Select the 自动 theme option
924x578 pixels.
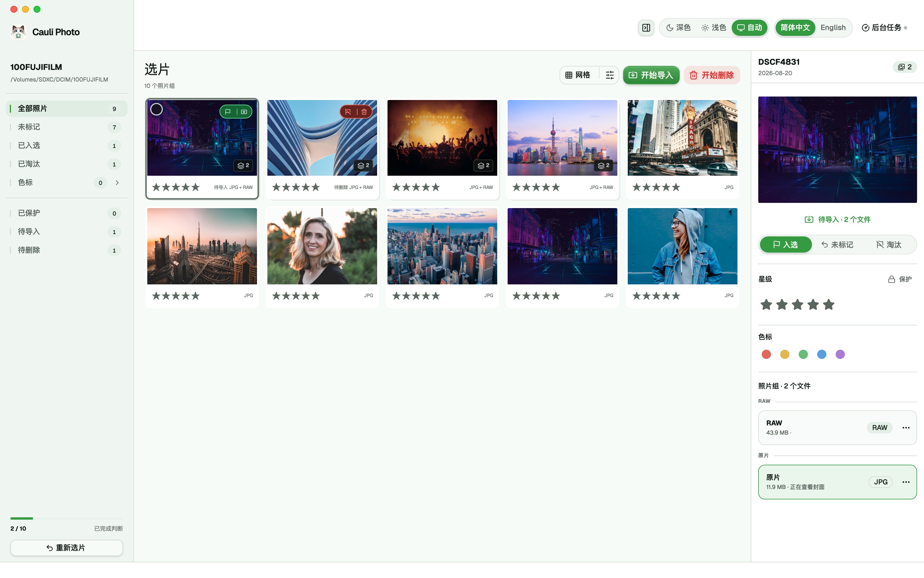749,28
